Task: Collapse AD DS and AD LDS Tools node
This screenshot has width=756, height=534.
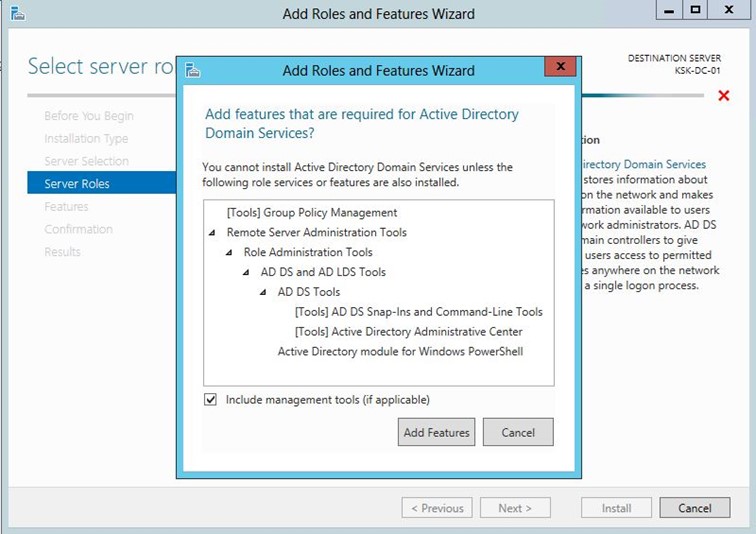Action: tap(246, 272)
